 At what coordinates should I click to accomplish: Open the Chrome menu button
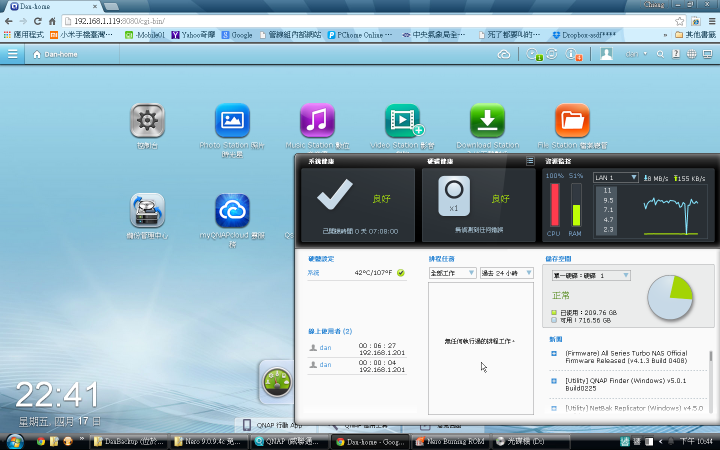tap(712, 21)
